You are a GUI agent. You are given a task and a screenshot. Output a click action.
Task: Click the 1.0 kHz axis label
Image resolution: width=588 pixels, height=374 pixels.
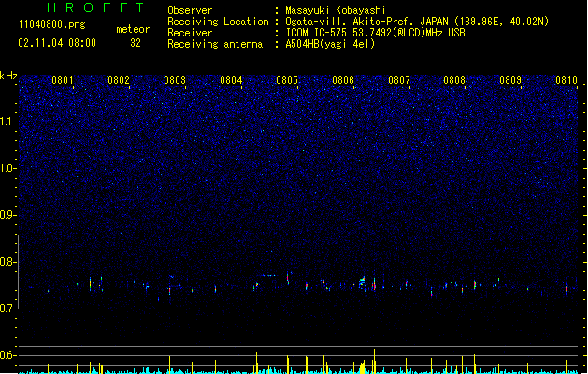(8, 168)
